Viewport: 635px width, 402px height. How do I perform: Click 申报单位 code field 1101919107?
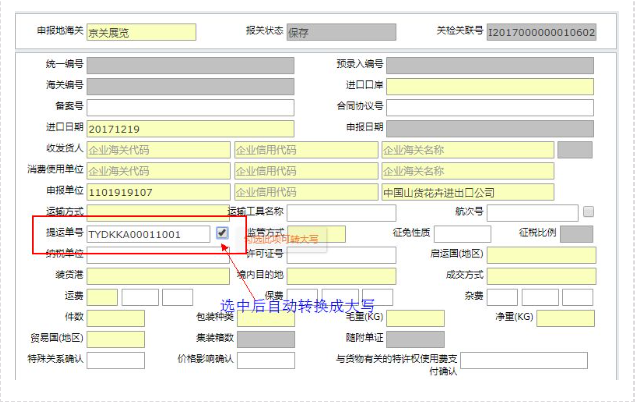(158, 192)
